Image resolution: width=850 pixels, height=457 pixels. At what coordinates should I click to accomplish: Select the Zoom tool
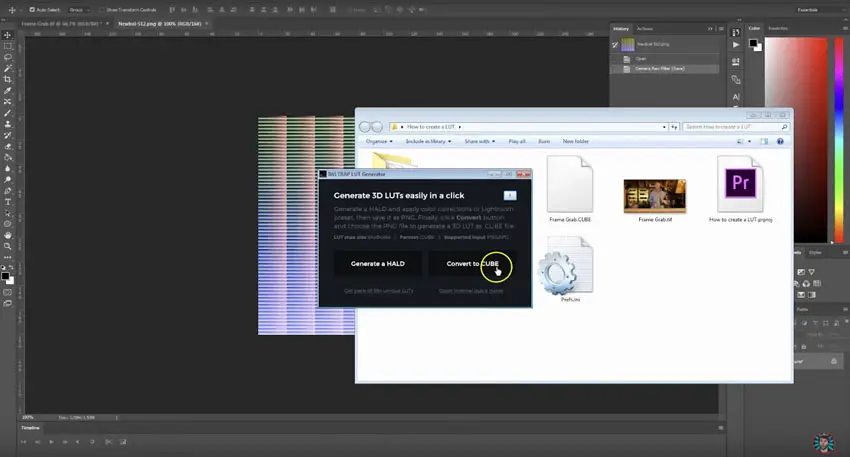8,246
